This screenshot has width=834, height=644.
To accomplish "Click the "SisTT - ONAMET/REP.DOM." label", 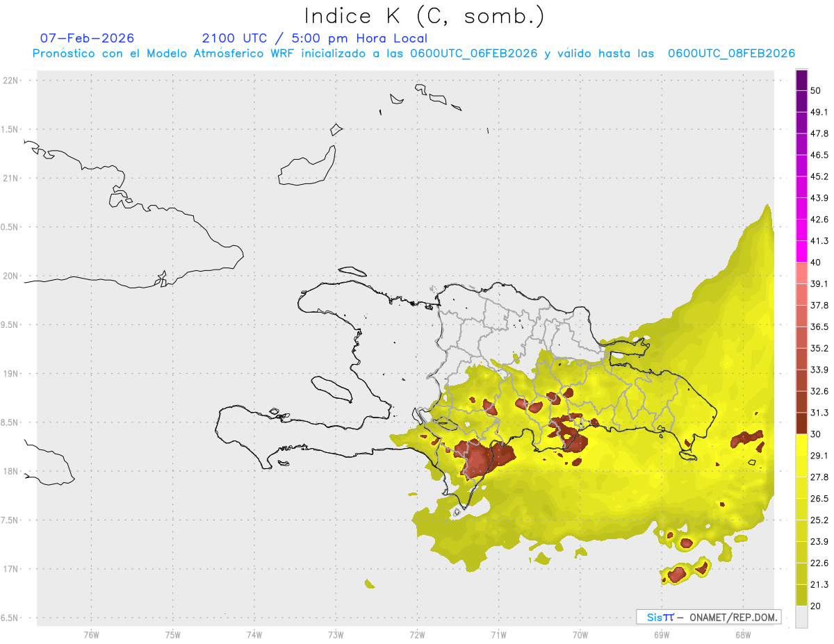I will [709, 617].
